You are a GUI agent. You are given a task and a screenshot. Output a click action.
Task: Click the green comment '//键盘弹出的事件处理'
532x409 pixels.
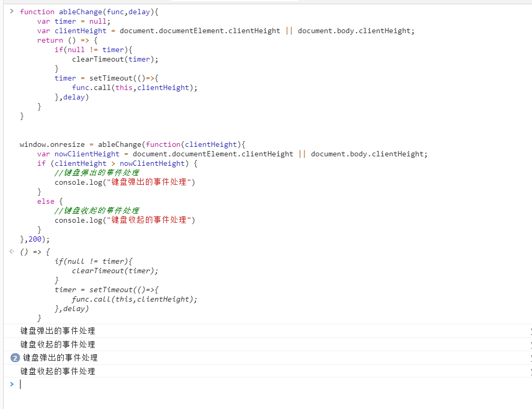coord(97,173)
